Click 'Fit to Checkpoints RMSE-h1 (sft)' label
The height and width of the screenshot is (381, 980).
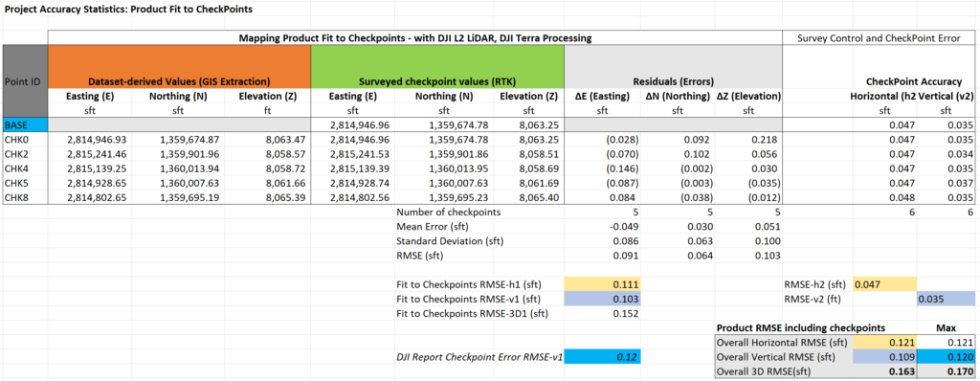(469, 284)
